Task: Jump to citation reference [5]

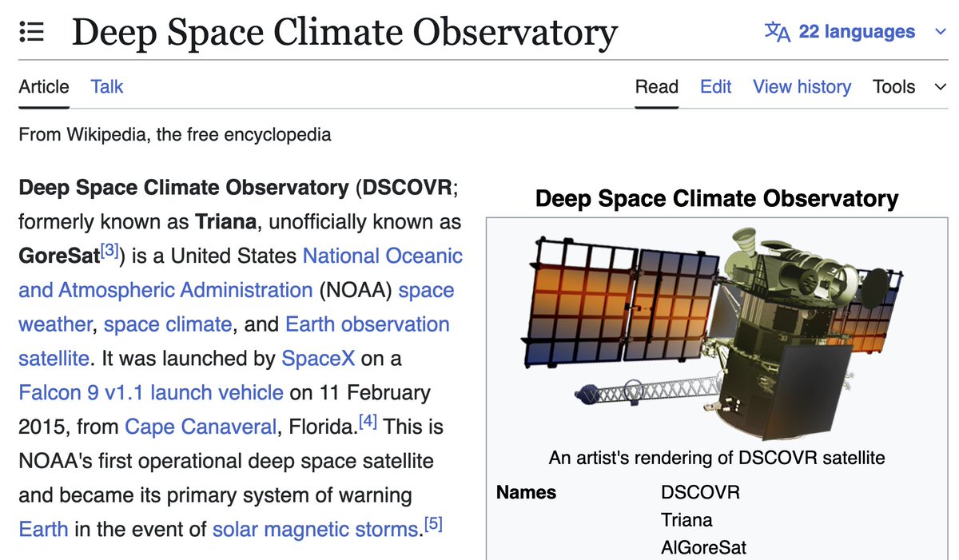Action: pyautogui.click(x=433, y=523)
